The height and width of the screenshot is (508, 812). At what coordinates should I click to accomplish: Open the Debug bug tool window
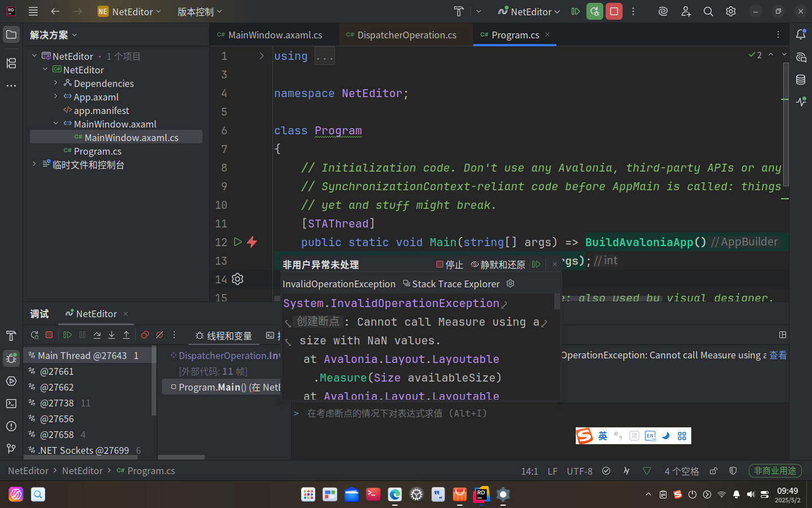pyautogui.click(x=11, y=358)
